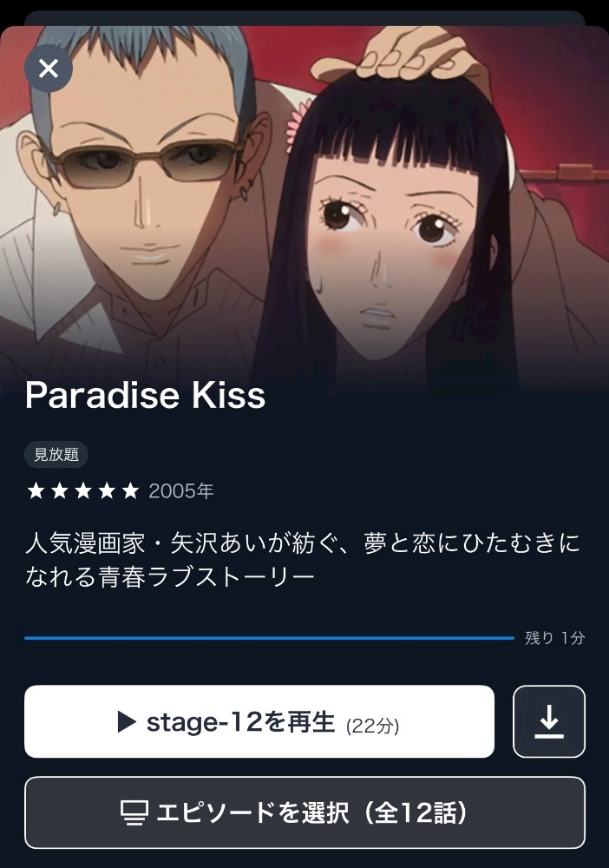Tap the 残り 1分 remaining time label
This screenshot has width=609, height=868.
tap(555, 638)
